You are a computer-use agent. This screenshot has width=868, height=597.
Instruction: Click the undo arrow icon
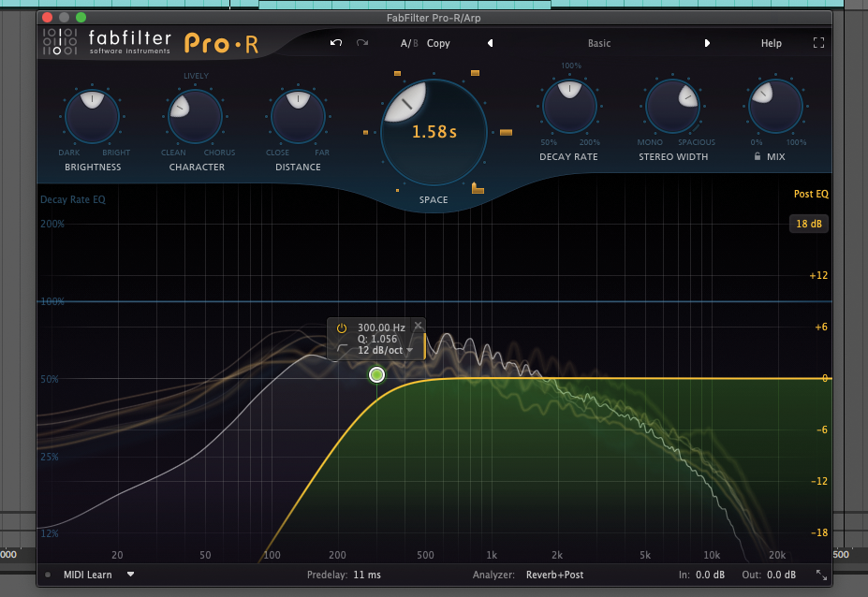[x=338, y=42]
